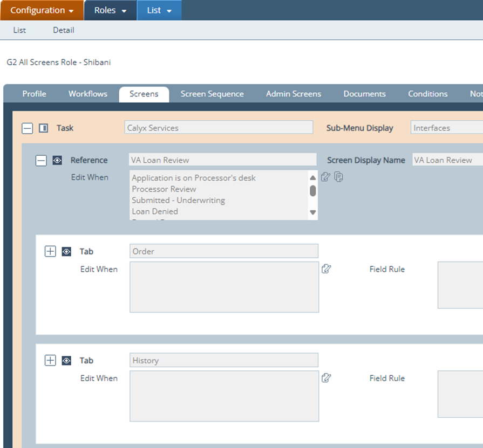Toggle visibility eye for the History tab
483x448 pixels.
[x=66, y=361]
